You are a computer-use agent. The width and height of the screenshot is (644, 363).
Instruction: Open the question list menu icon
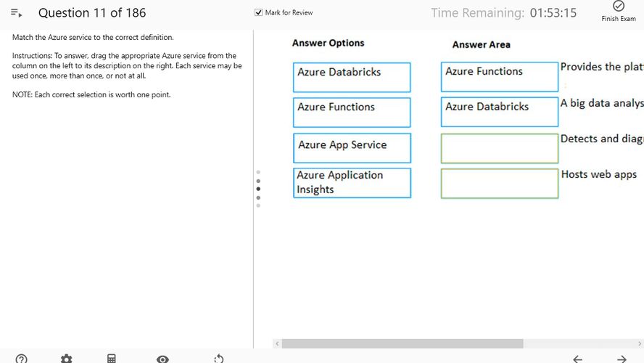(x=17, y=13)
